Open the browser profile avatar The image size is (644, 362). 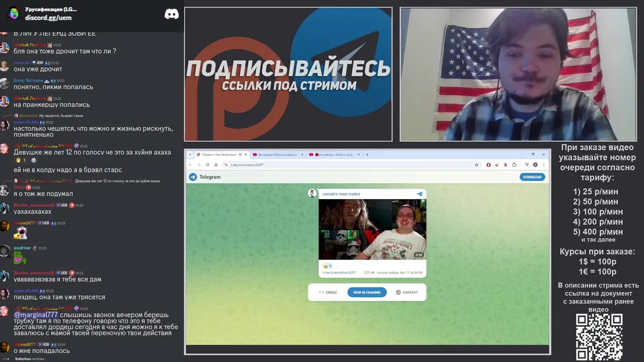[535, 165]
